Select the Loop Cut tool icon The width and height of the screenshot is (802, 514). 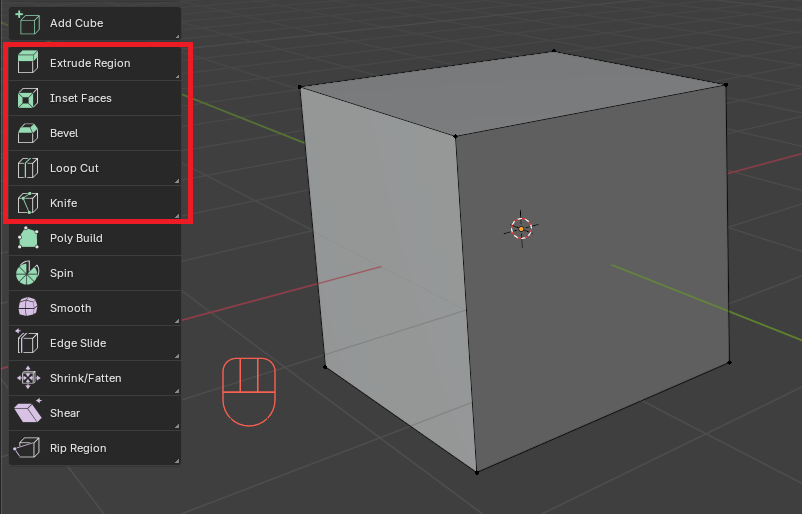click(x=28, y=168)
